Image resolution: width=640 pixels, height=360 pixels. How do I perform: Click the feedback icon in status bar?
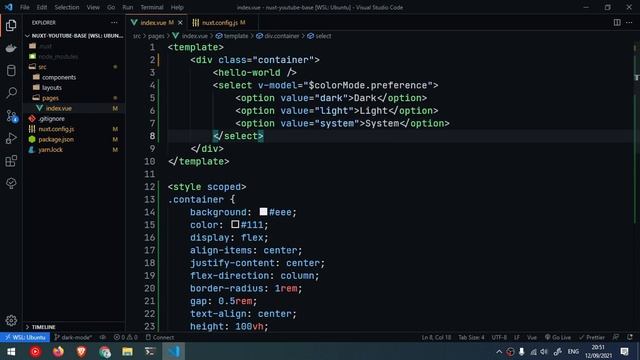pyautogui.click(x=616, y=337)
